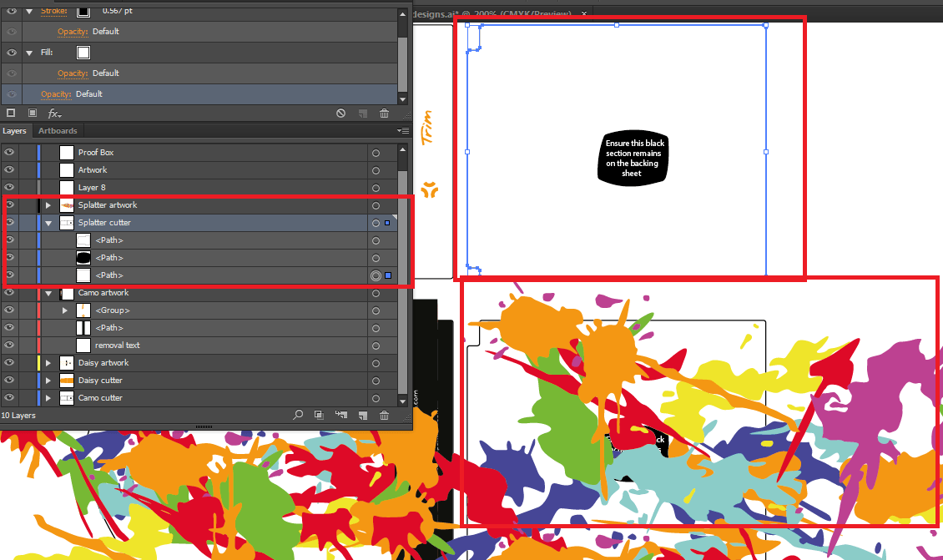Switch to the Artboards tab
This screenshot has height=560, width=943.
(58, 130)
